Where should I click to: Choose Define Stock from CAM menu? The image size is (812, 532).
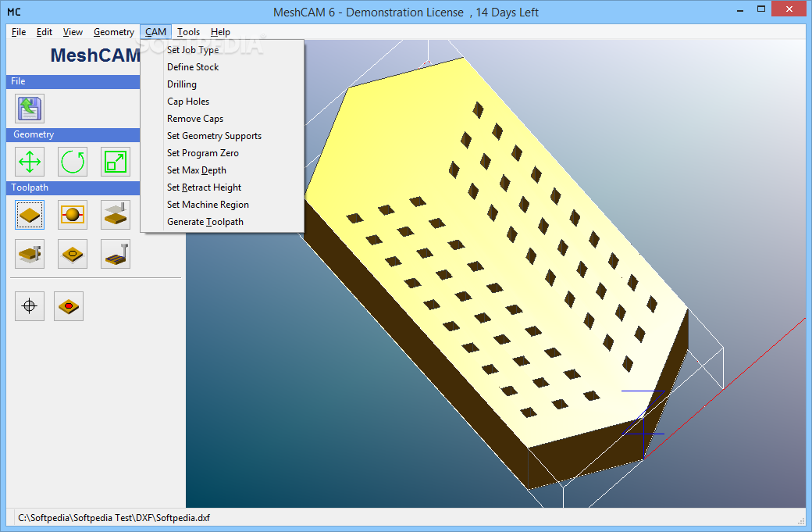222,67
